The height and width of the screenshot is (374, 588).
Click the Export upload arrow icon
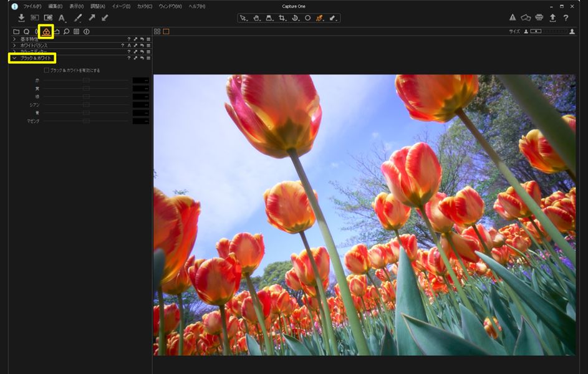pos(552,17)
